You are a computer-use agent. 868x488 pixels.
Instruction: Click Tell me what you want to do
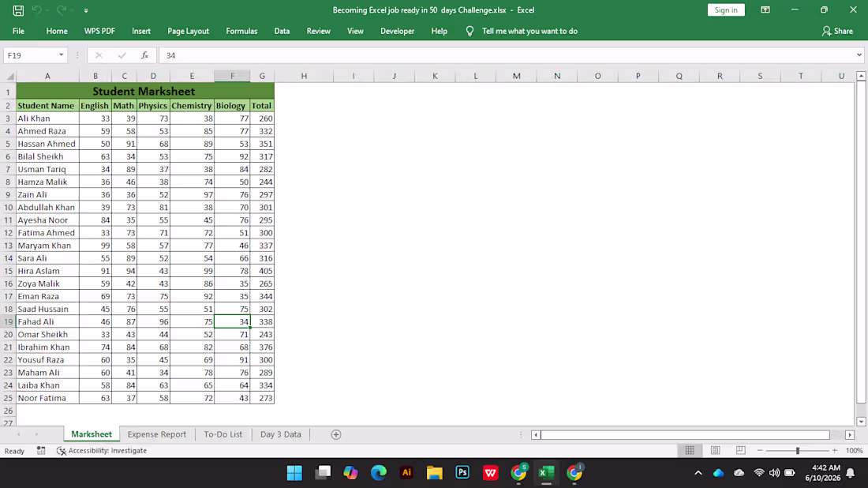click(529, 31)
